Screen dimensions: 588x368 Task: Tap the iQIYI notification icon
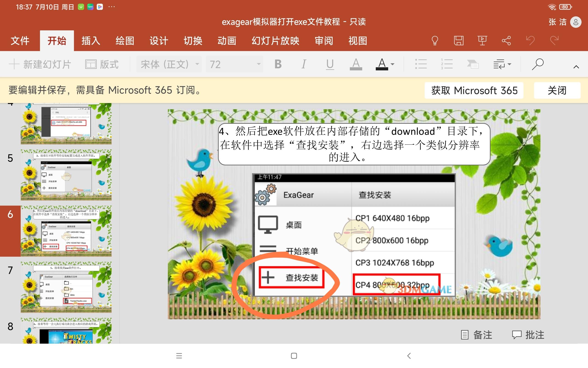(90, 7)
